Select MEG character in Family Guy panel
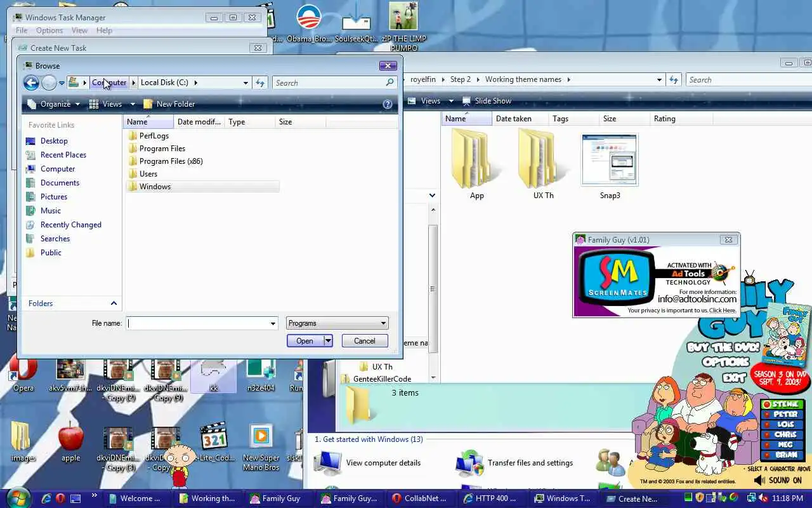812x508 pixels. pos(783,445)
